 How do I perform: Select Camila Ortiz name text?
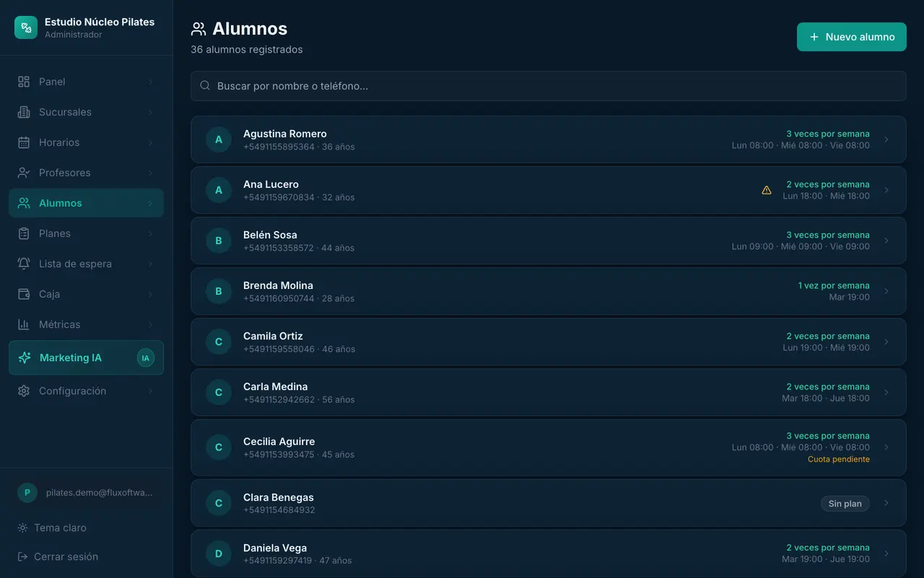pos(273,336)
